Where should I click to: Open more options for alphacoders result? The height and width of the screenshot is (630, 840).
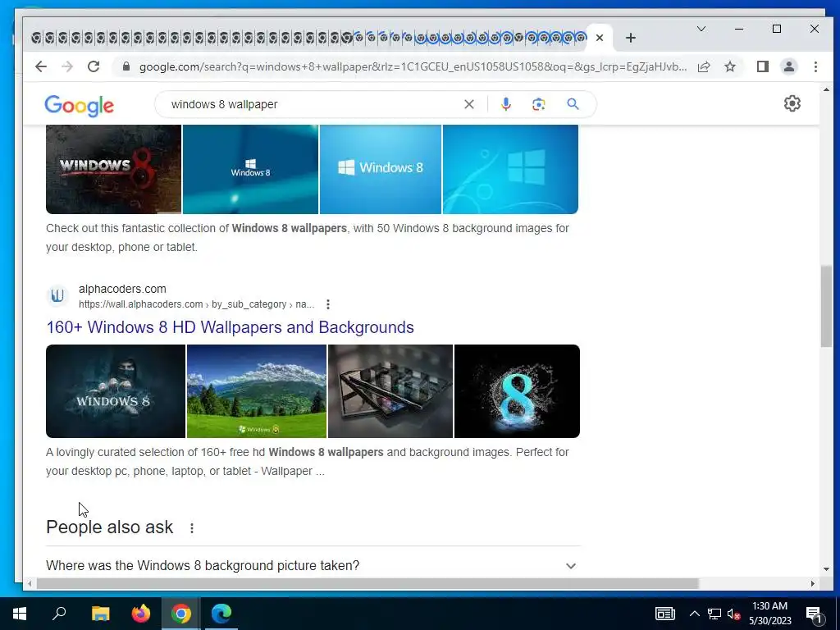pyautogui.click(x=328, y=304)
